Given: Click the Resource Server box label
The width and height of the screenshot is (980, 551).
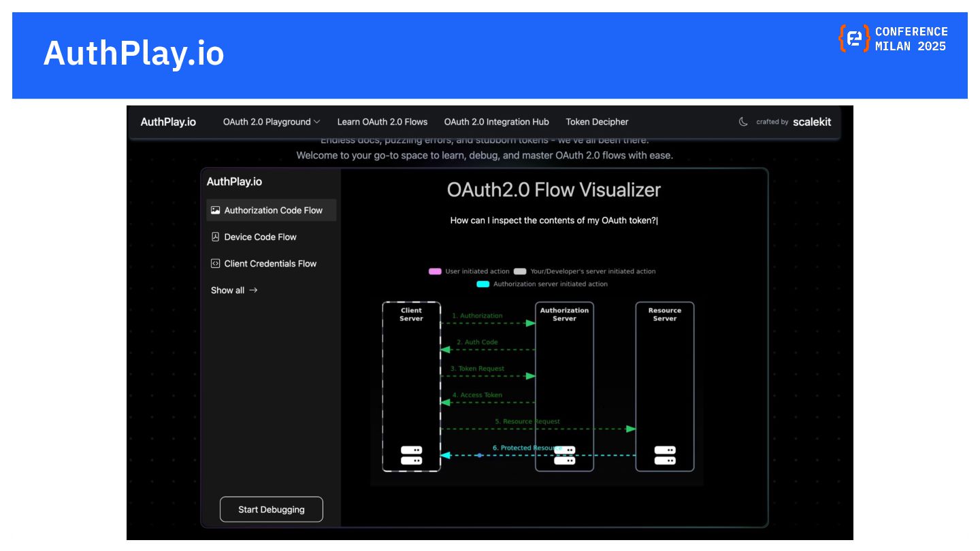Looking at the screenshot, I should (665, 314).
